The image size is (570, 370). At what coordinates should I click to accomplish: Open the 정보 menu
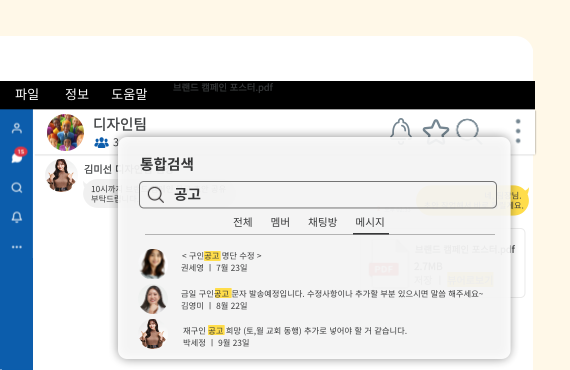pyautogui.click(x=77, y=94)
